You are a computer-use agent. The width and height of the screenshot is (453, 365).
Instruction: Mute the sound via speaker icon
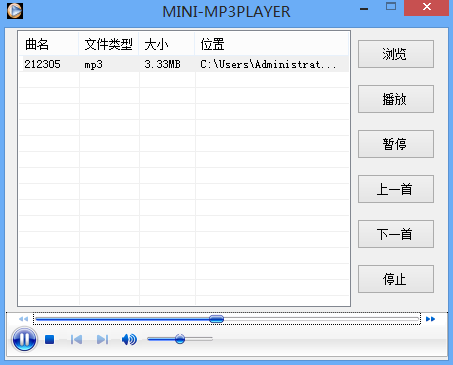pos(129,340)
